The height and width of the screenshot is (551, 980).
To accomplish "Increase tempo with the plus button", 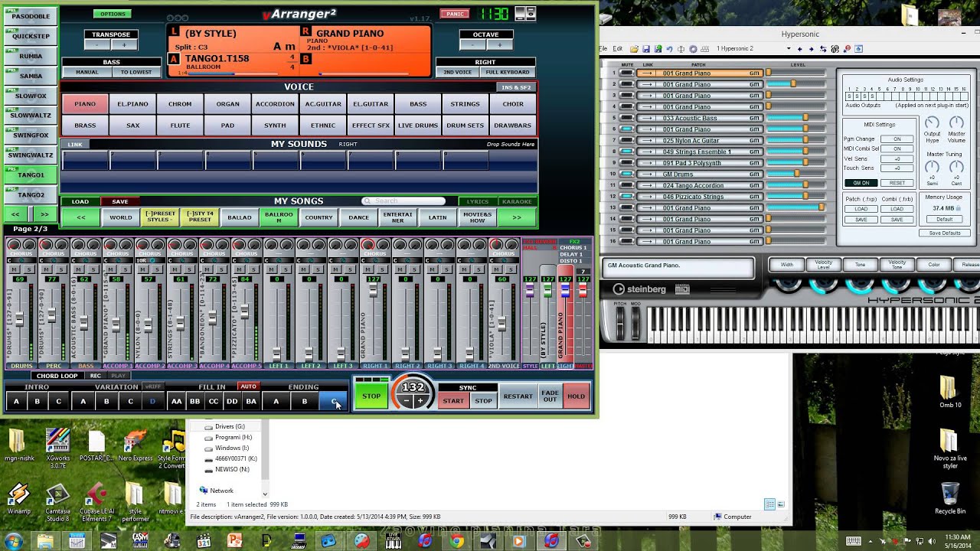I will tap(420, 401).
